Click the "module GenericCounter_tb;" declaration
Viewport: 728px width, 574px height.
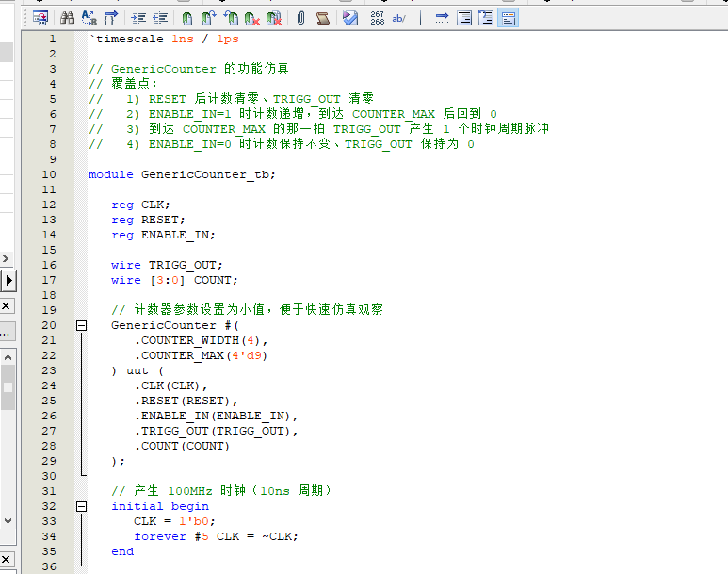(x=182, y=174)
